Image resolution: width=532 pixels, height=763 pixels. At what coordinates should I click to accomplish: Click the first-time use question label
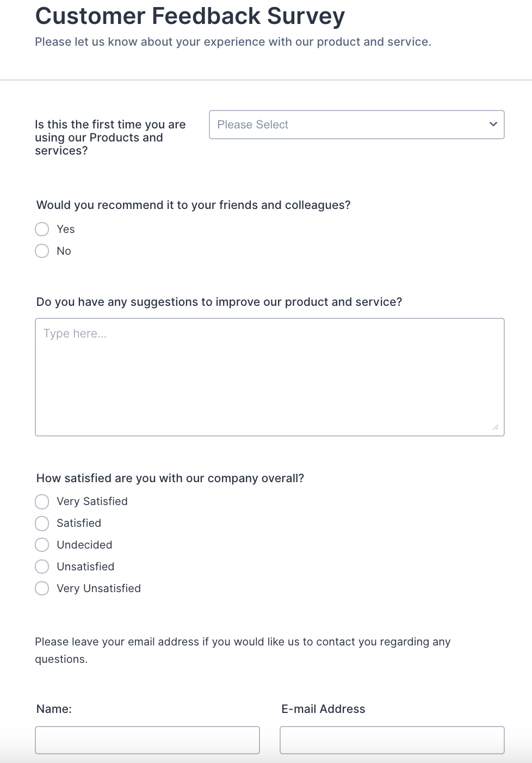point(110,138)
